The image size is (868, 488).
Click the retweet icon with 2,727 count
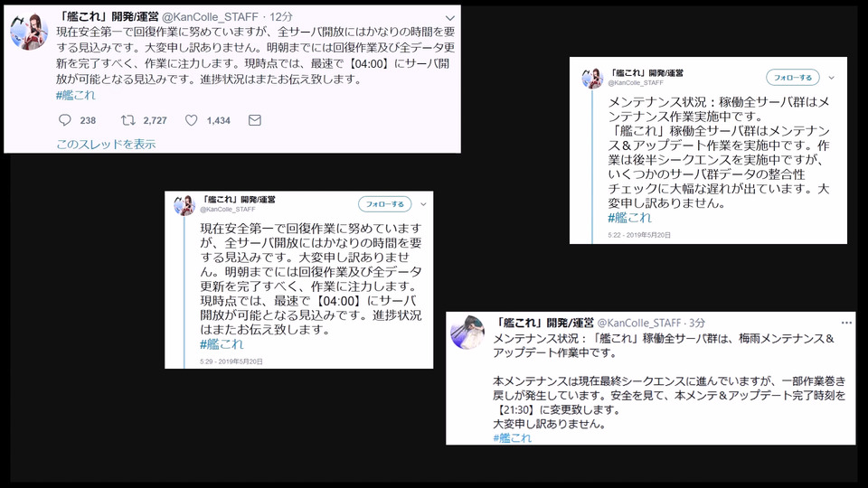tap(127, 120)
